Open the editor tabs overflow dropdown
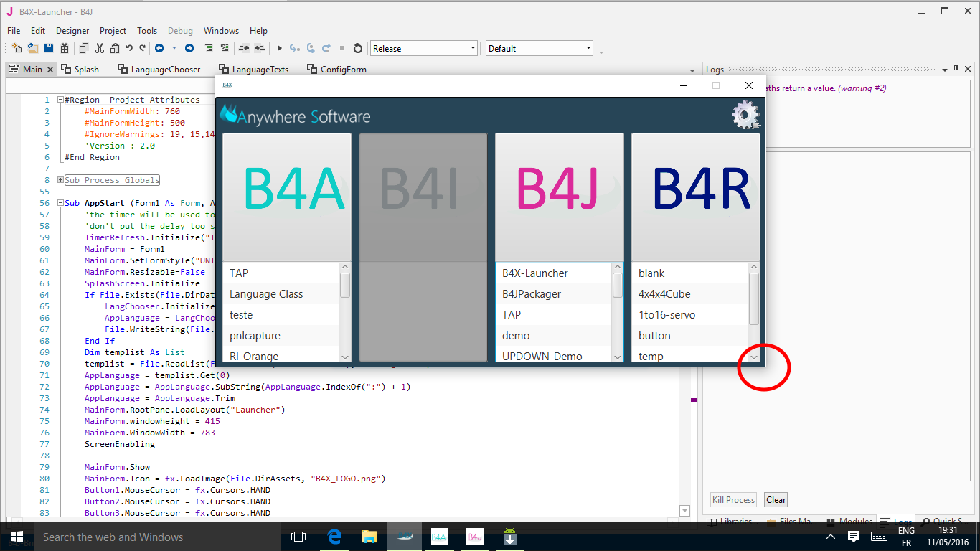Image resolution: width=980 pixels, height=551 pixels. [x=692, y=70]
